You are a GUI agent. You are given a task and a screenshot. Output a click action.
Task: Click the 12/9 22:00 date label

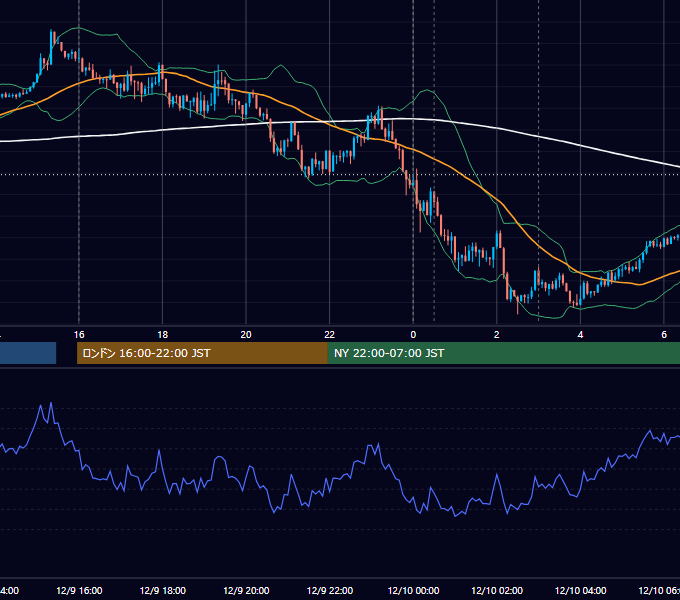(330, 590)
